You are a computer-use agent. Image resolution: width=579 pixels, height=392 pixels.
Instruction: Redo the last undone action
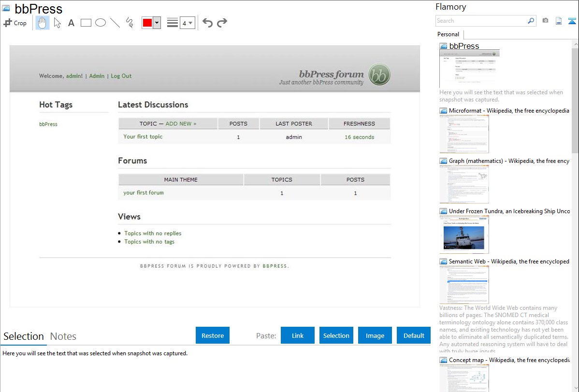tap(222, 23)
